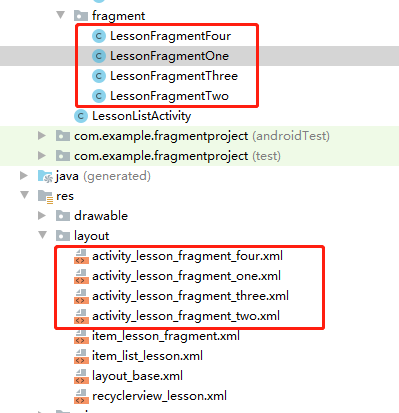Image resolution: width=399 pixels, height=413 pixels.
Task: Click class icon of LessonFragmentOne
Action: [99, 56]
